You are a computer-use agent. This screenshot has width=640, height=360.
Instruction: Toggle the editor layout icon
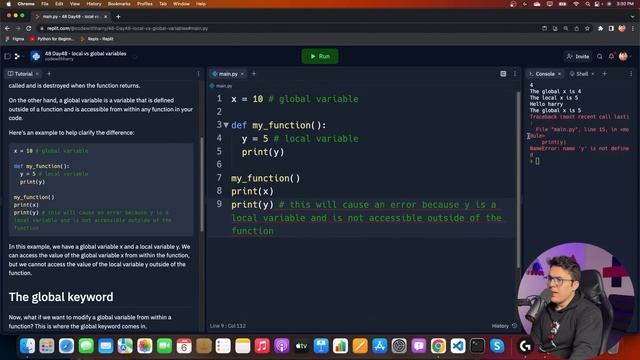(503, 74)
